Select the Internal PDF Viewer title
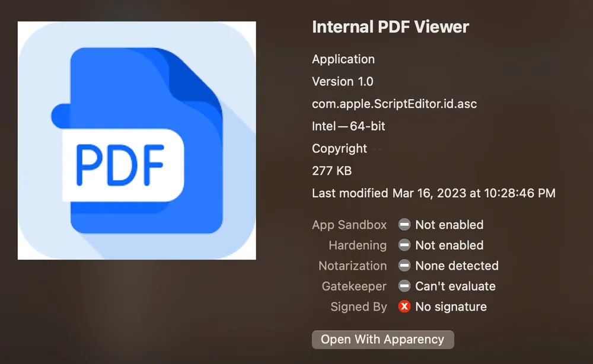593x364 pixels. (x=390, y=27)
